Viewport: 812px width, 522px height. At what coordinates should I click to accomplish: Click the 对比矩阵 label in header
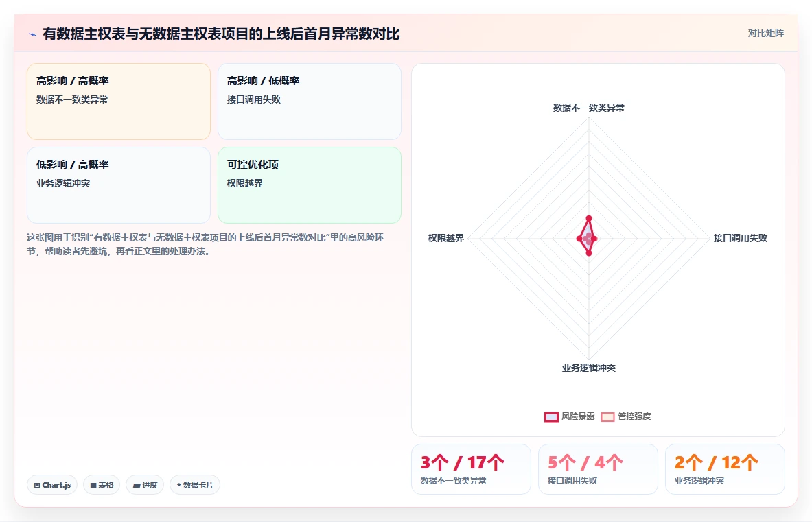tap(765, 33)
